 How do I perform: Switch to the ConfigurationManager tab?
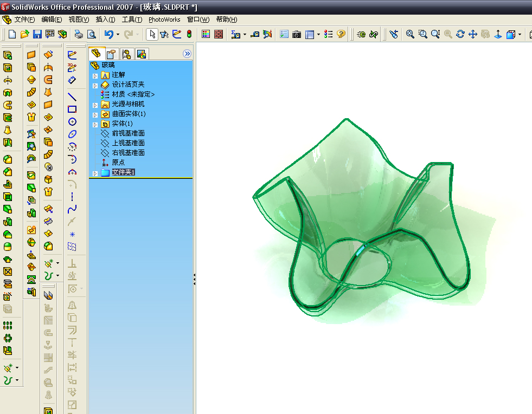click(126, 54)
